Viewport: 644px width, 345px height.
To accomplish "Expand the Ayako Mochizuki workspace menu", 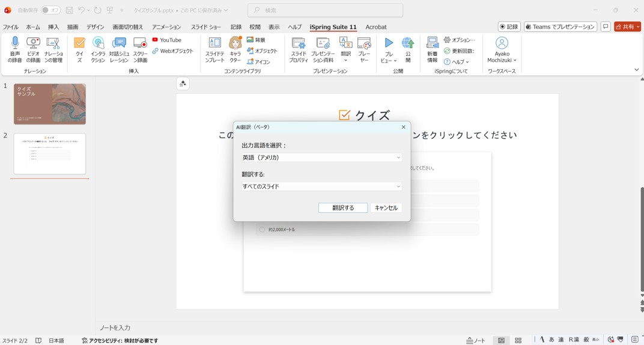I will (x=502, y=49).
